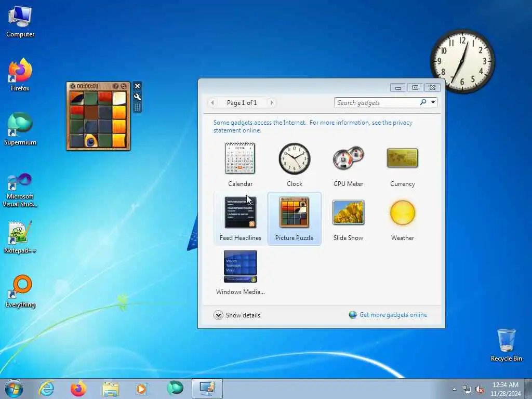The image size is (532, 399).
Task: Open Picture Puzzle options with the wrench icon
Action: [137, 97]
